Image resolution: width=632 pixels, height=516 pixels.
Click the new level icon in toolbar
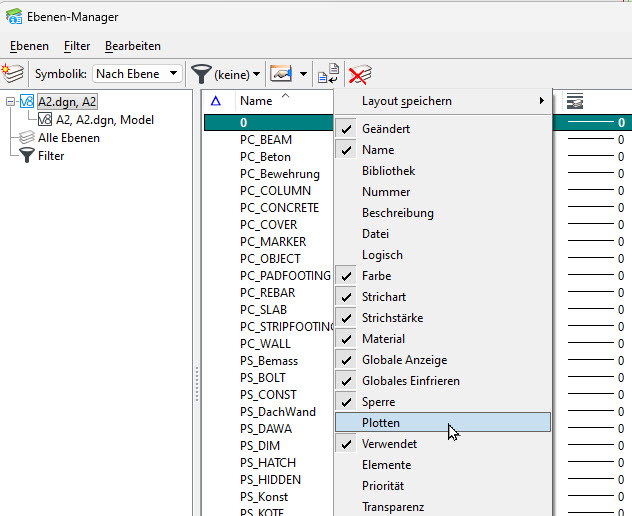click(13, 74)
